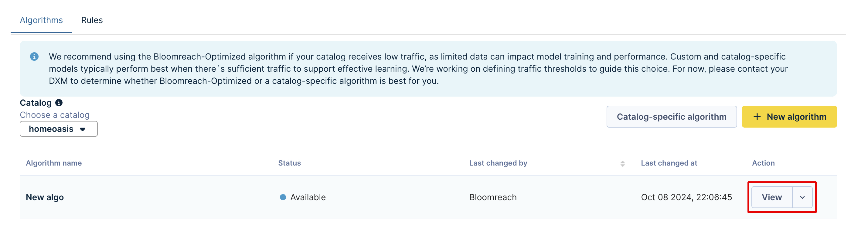868x233 pixels.
Task: Click the info icon in the blue banner
Action: 34,57
